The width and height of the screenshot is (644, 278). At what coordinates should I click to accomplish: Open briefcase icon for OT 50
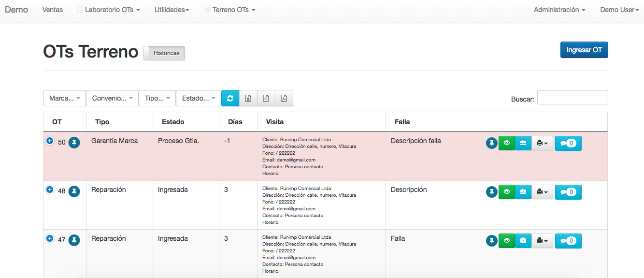[x=523, y=143]
